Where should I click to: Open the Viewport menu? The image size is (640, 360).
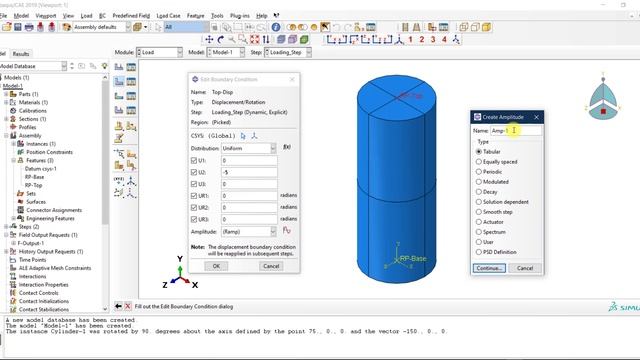pos(46,16)
